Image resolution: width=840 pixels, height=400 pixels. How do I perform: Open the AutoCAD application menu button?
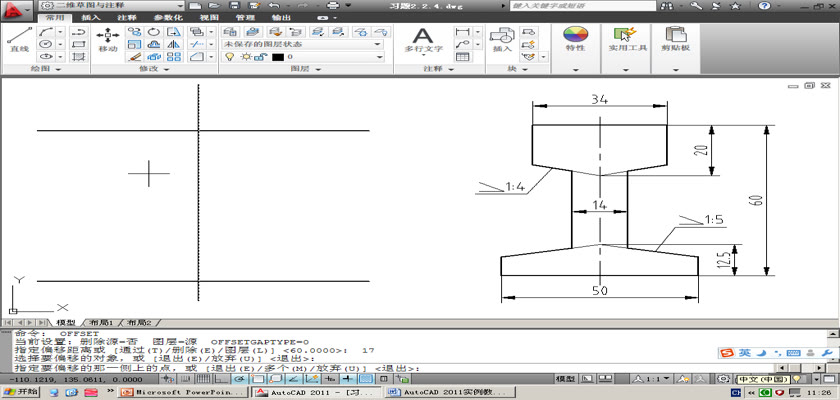point(17,9)
